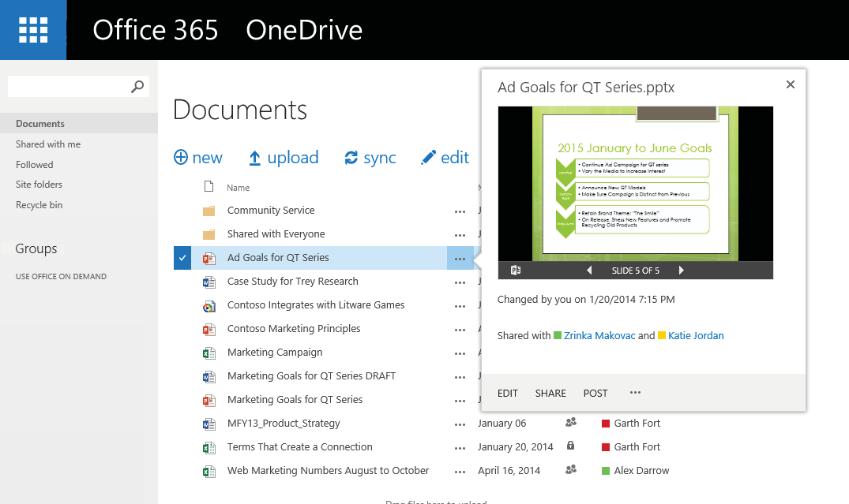Click the PowerPoint menu icon in preview bar
The width and height of the screenshot is (849, 504).
pos(515,270)
